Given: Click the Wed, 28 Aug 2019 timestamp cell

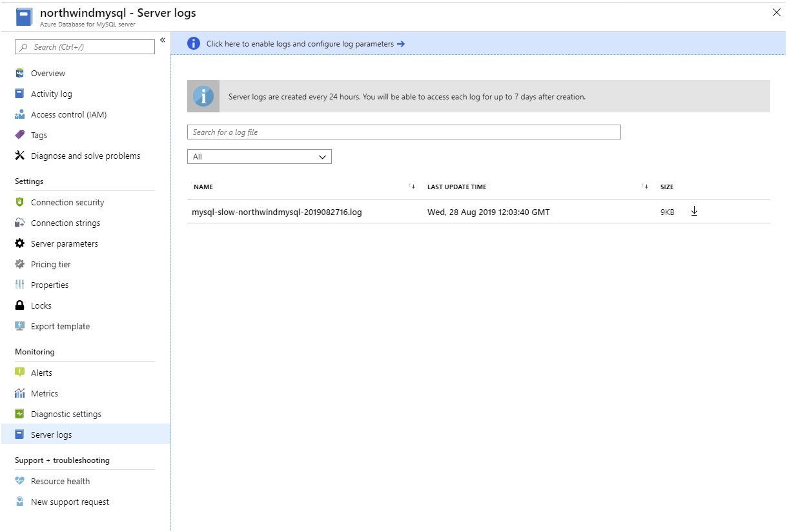Looking at the screenshot, I should (489, 212).
